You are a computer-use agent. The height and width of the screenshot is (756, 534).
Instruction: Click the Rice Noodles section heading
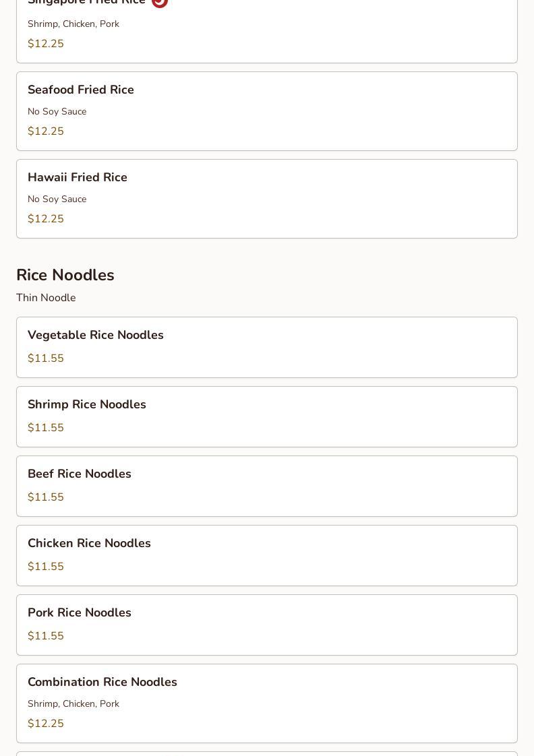(x=65, y=275)
